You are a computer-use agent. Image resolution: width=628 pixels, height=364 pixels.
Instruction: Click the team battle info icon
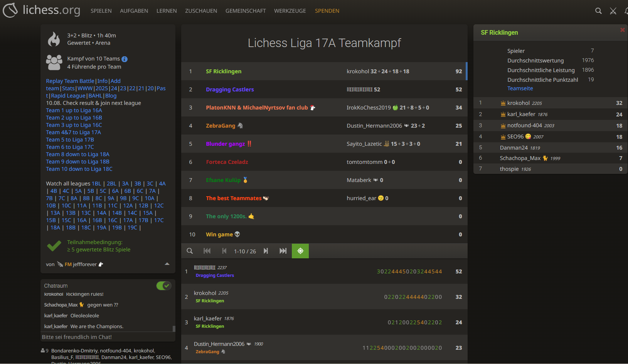[x=125, y=59]
